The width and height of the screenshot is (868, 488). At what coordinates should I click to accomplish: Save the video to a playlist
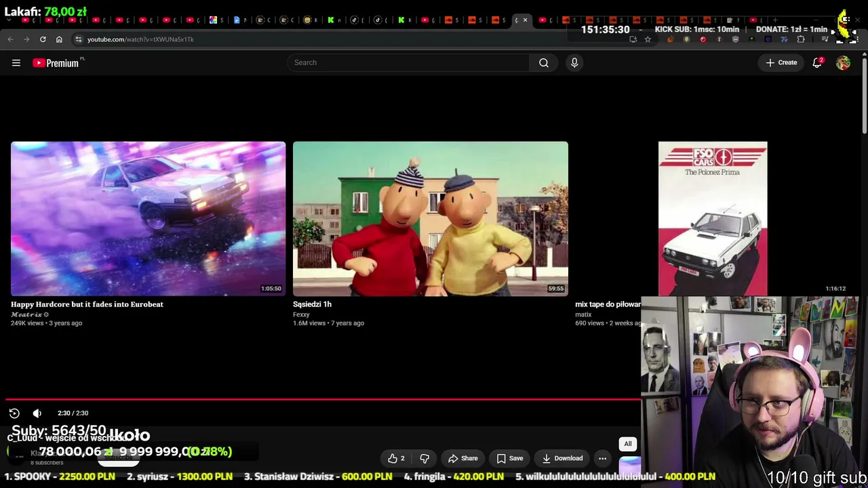pos(509,458)
